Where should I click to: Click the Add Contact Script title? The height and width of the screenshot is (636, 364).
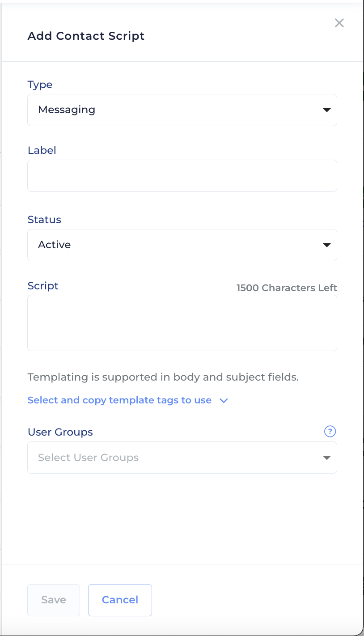click(86, 36)
